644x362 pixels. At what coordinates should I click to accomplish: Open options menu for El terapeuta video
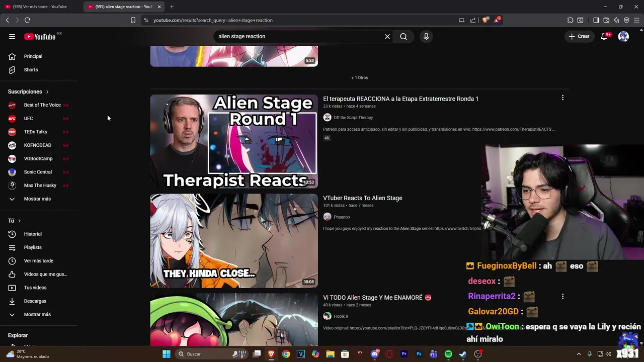(562, 98)
